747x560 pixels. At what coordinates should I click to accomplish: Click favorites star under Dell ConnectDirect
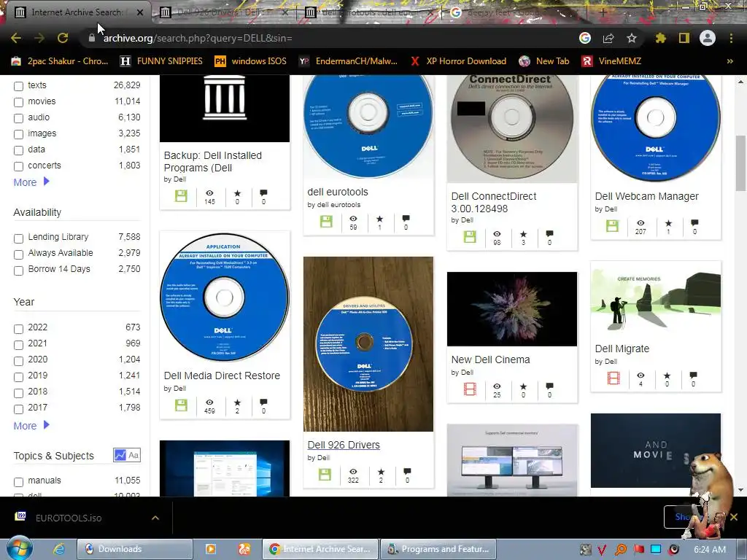pos(524,234)
